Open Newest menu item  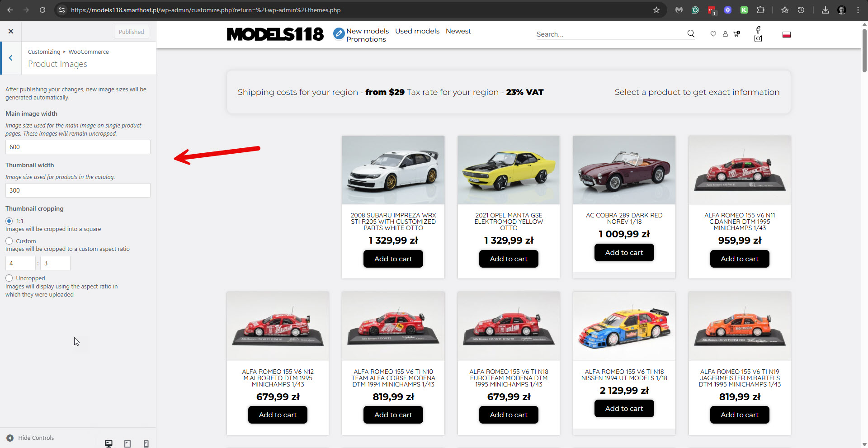point(458,31)
